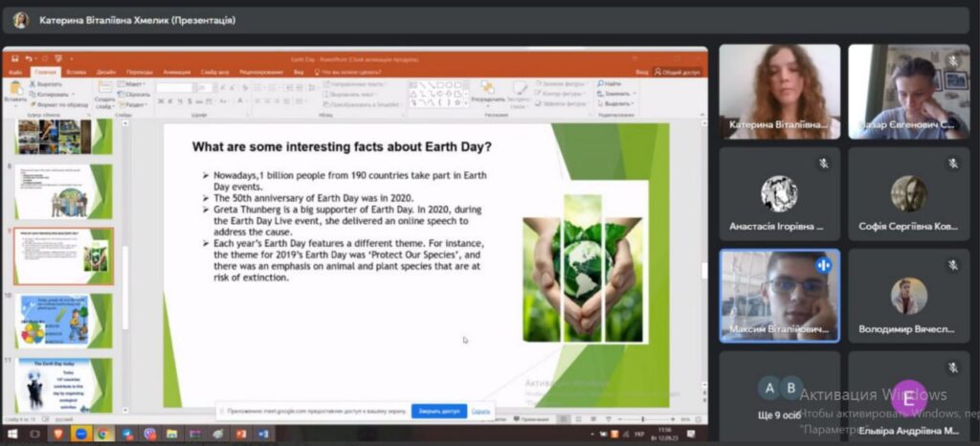Viewport: 980px width, 446px height.
Task: Click the Hide (Скрыть) link in sharing bar
Action: coord(480,411)
